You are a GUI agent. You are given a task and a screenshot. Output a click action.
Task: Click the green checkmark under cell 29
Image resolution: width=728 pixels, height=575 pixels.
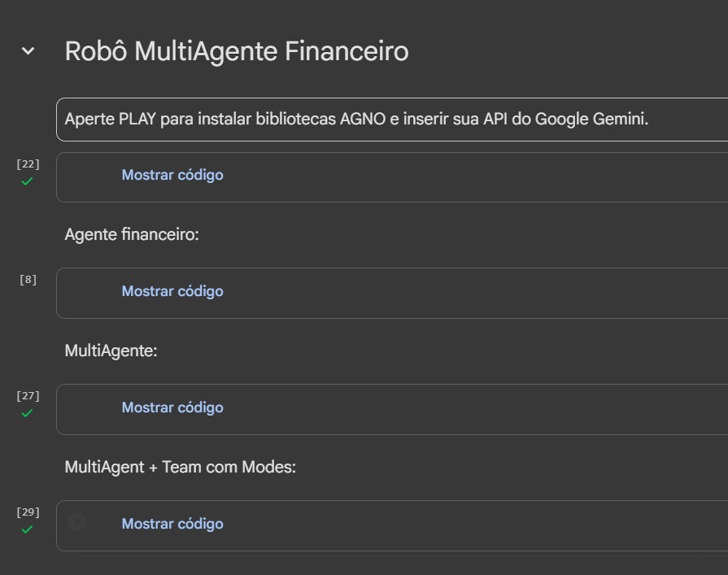(x=27, y=529)
